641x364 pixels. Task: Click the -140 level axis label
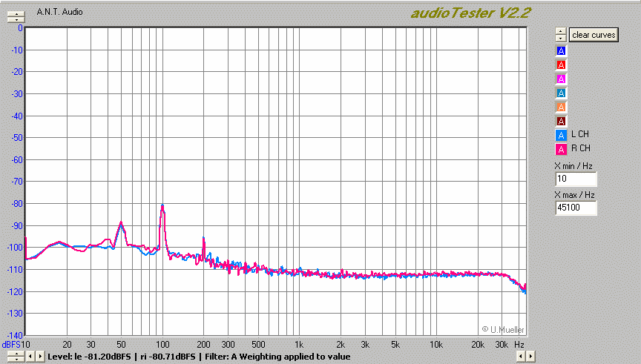pyautogui.click(x=16, y=335)
